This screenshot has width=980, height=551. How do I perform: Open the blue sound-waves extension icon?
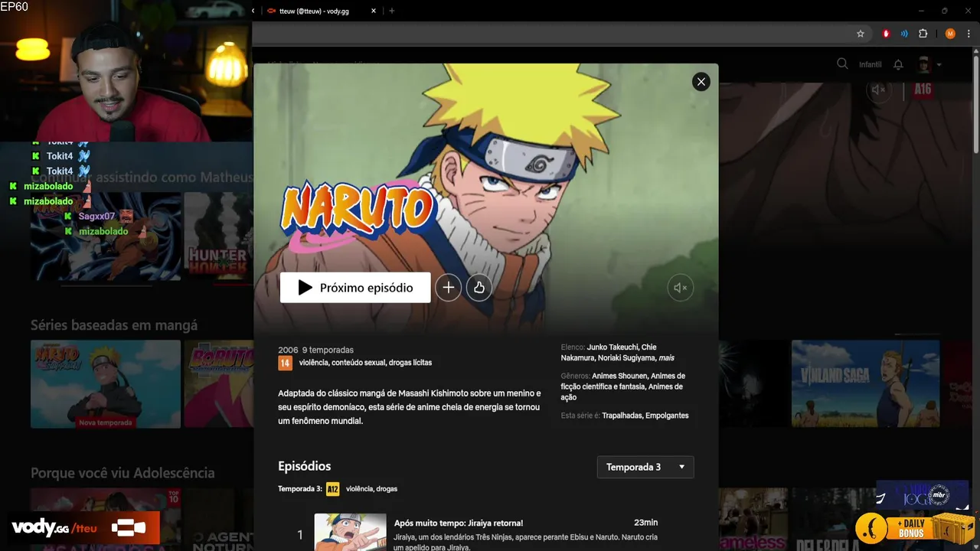coord(904,34)
